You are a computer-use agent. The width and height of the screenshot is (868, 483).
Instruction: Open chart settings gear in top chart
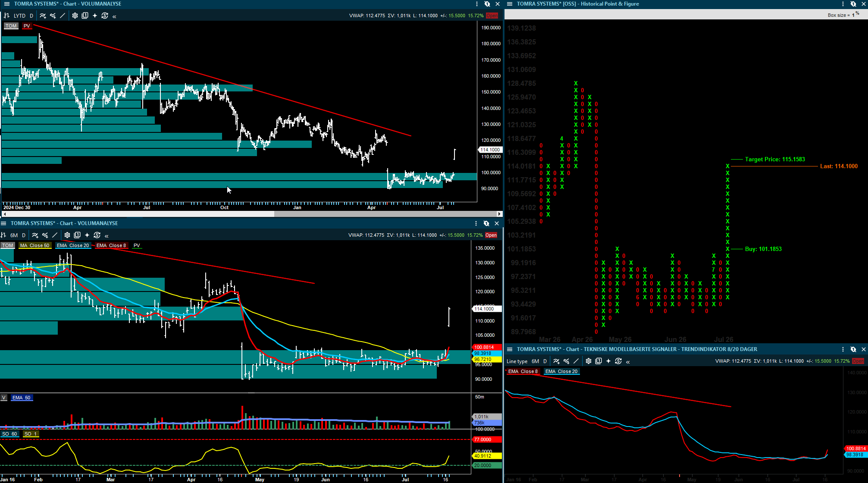(75, 16)
